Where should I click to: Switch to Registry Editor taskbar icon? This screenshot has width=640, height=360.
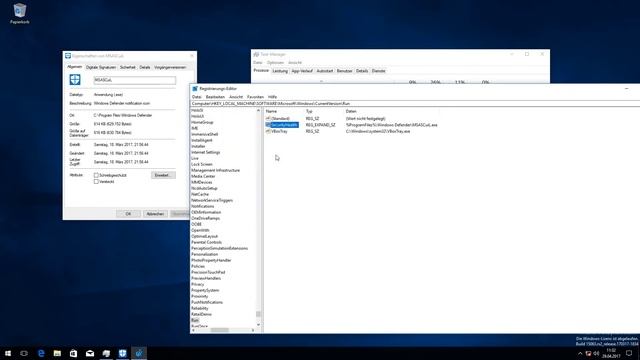[x=139, y=353]
